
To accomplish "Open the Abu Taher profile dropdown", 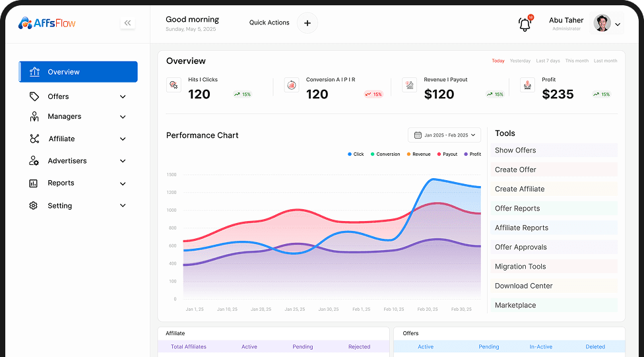I will point(618,24).
